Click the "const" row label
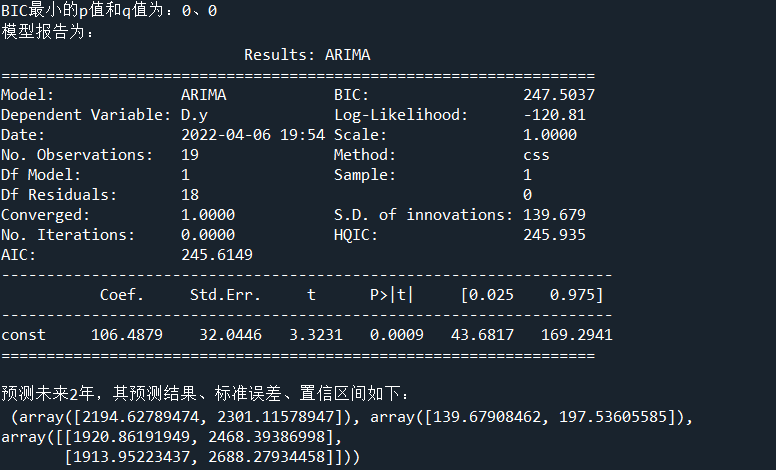 [x=23, y=335]
